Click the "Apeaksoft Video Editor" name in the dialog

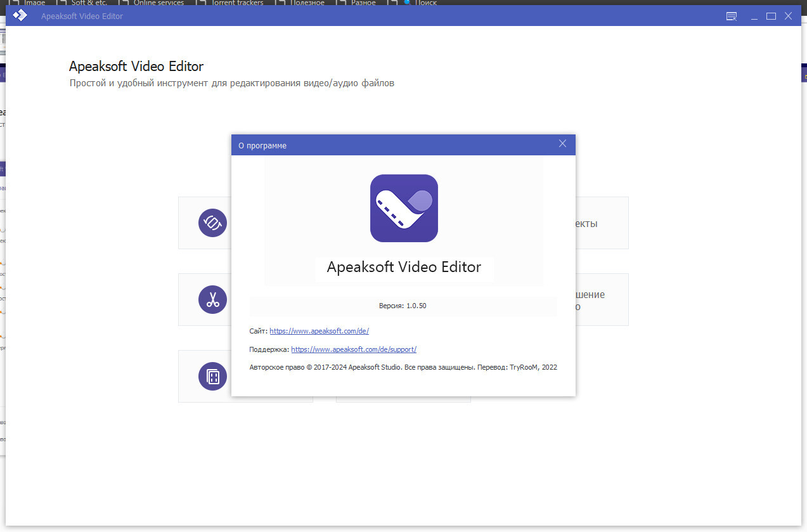(404, 267)
